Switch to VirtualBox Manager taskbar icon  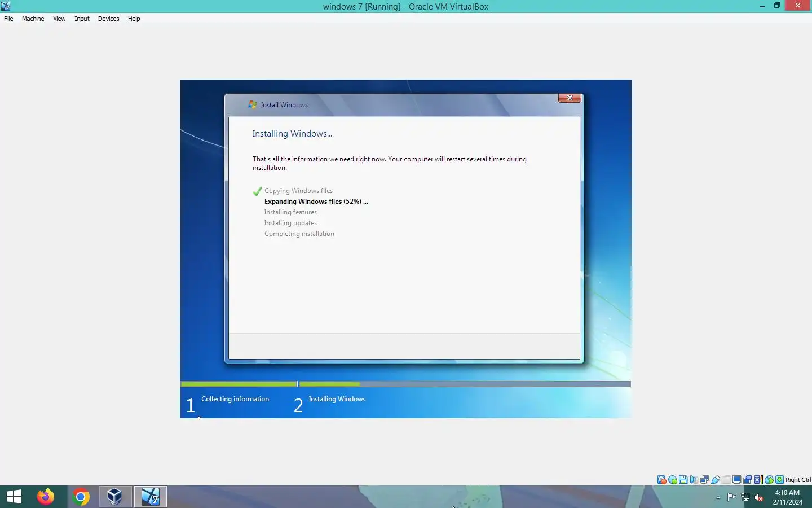pyautogui.click(x=115, y=497)
